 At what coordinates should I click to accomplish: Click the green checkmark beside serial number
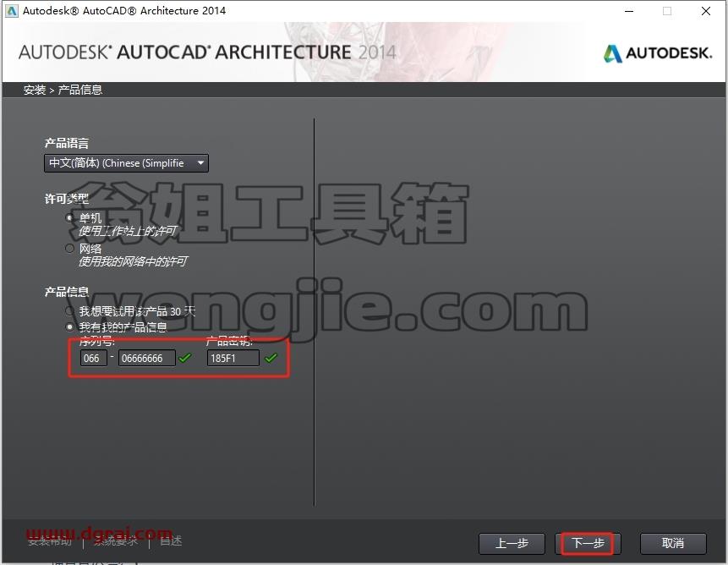(185, 358)
